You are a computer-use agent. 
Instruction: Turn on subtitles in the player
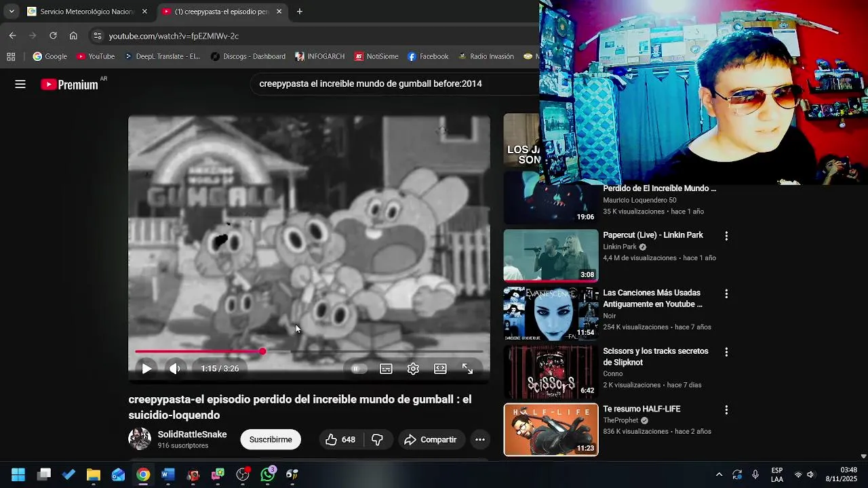[386, 369]
